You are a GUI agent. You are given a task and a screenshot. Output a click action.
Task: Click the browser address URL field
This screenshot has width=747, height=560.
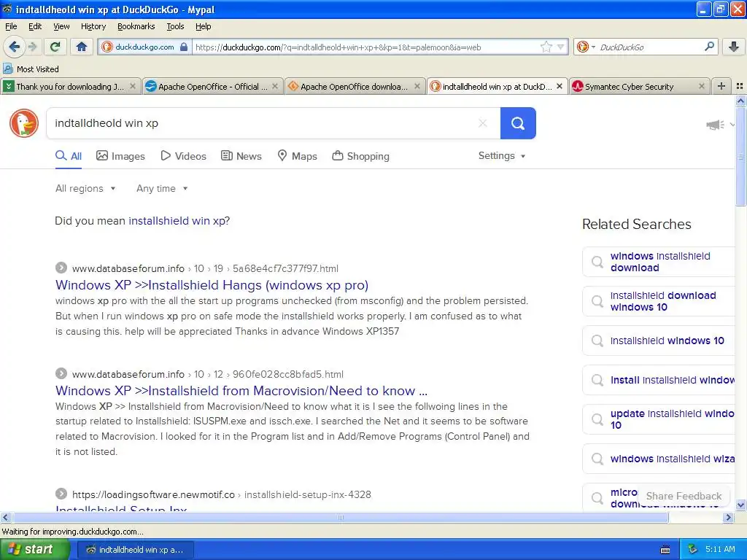click(367, 47)
